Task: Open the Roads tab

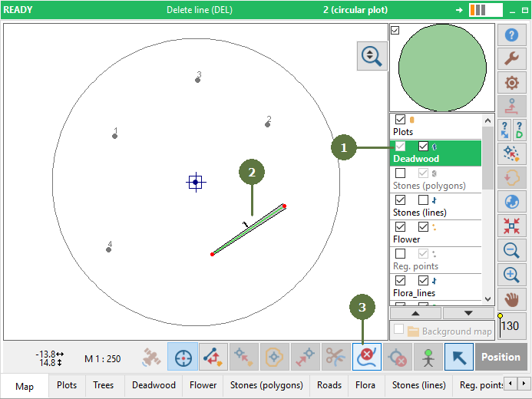Action: point(329,385)
